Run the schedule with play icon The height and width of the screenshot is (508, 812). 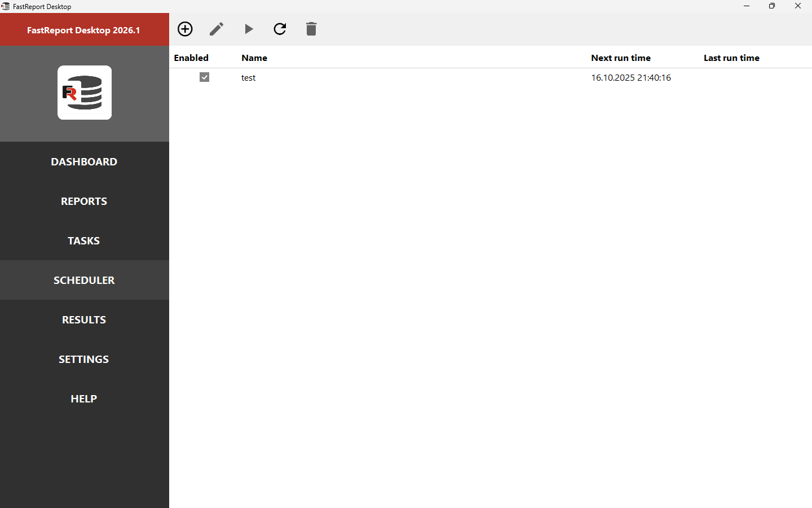pos(249,29)
